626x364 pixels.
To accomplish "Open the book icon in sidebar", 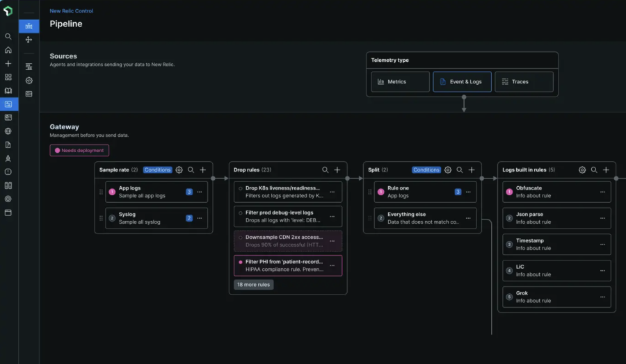I will click(x=8, y=90).
